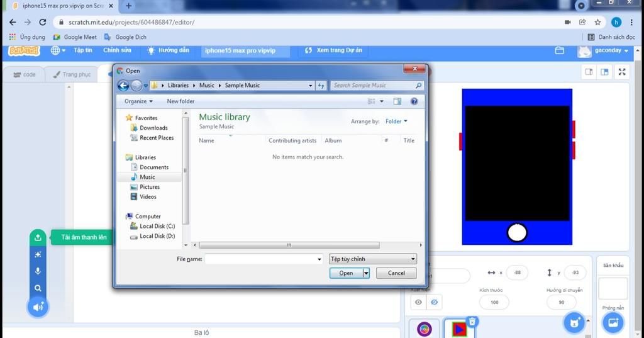Screen dimensions: 644x338
Task: Click the upload sound icon
Action: click(38, 237)
